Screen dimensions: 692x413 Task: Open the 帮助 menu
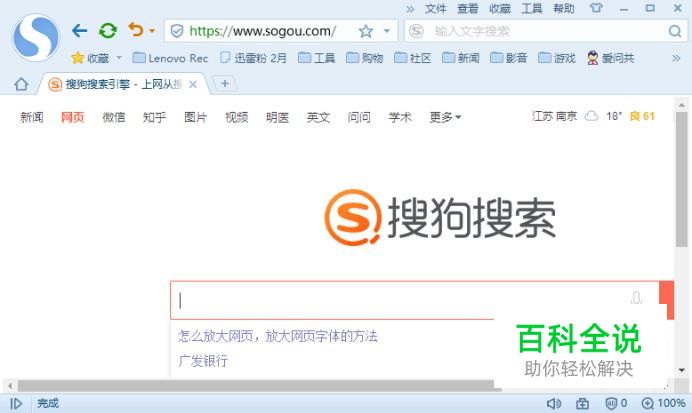[x=564, y=8]
